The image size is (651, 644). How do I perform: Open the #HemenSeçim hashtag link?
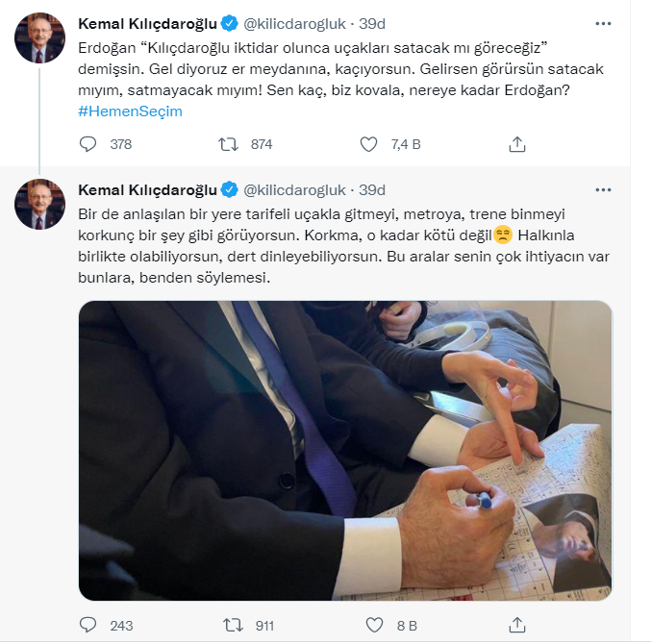coord(131,111)
